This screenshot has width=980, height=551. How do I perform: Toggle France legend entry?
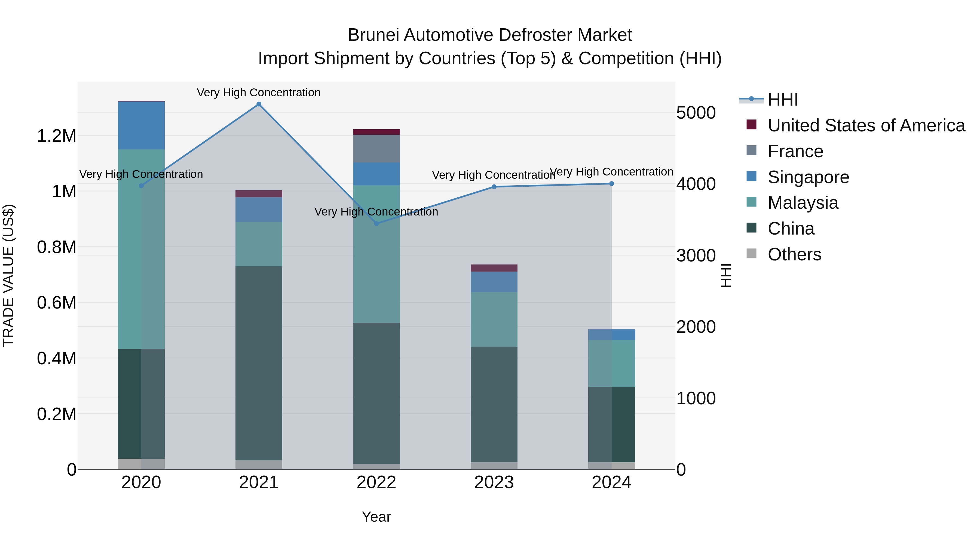pos(785,151)
